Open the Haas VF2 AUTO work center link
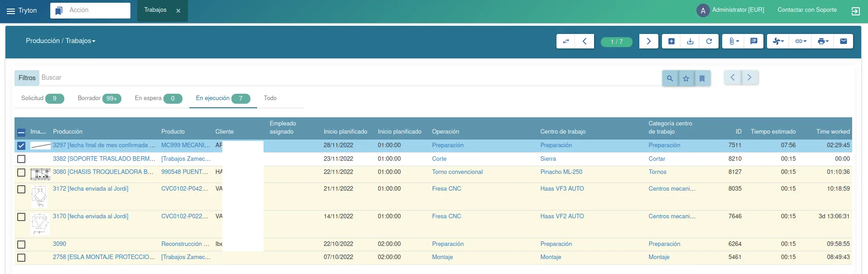This screenshot has height=274, width=868. point(562,216)
